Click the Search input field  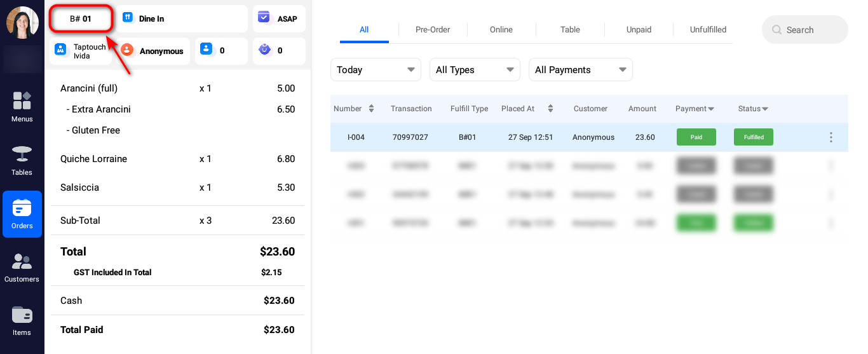coord(804,30)
